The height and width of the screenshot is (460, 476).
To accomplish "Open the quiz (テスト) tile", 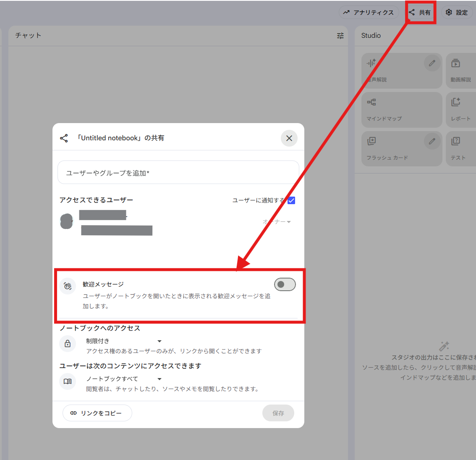I will pos(460,149).
